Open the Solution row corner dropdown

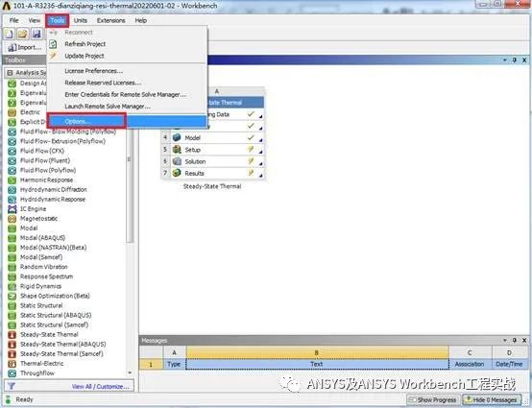(x=260, y=163)
